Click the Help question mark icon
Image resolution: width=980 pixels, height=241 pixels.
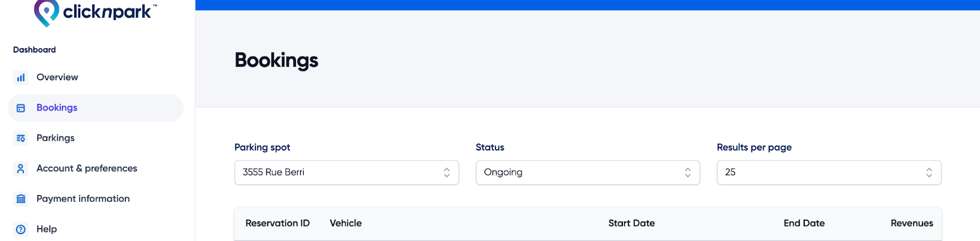point(21,229)
